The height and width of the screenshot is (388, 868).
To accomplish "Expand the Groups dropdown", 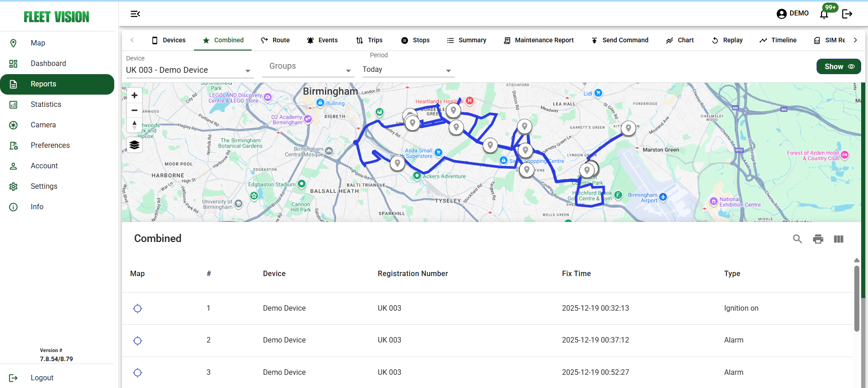I will (308, 66).
